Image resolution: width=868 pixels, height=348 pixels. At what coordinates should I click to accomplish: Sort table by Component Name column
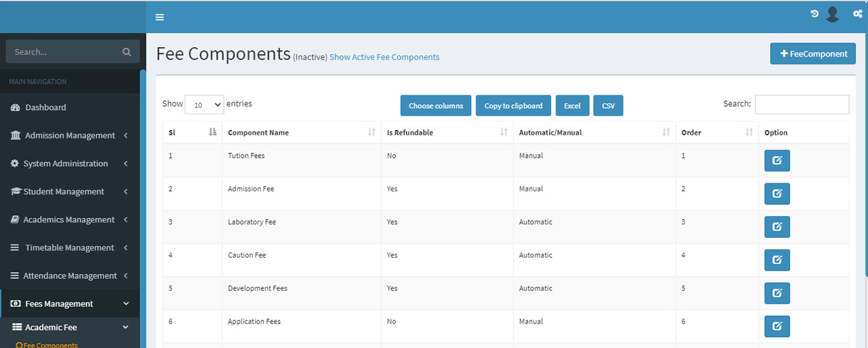[301, 132]
